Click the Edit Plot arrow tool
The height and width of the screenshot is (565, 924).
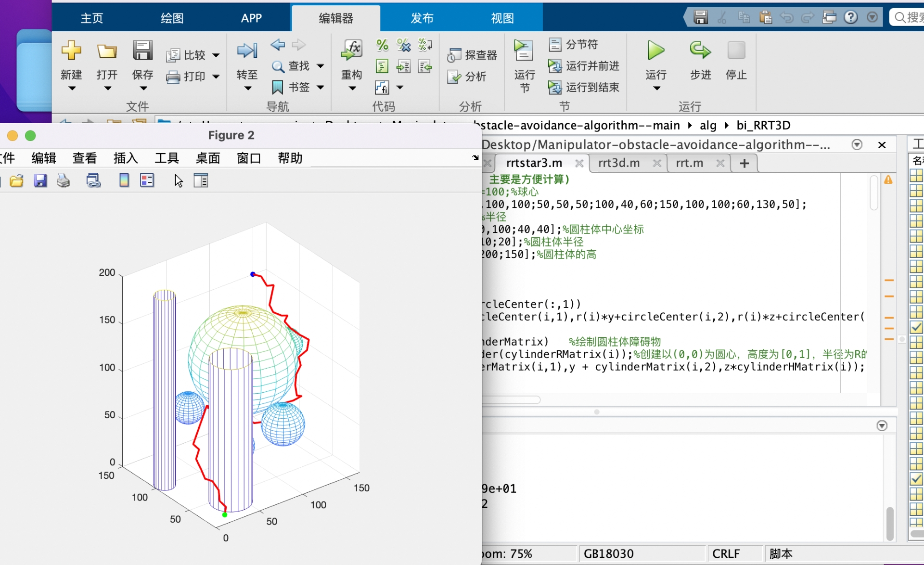[x=179, y=180]
